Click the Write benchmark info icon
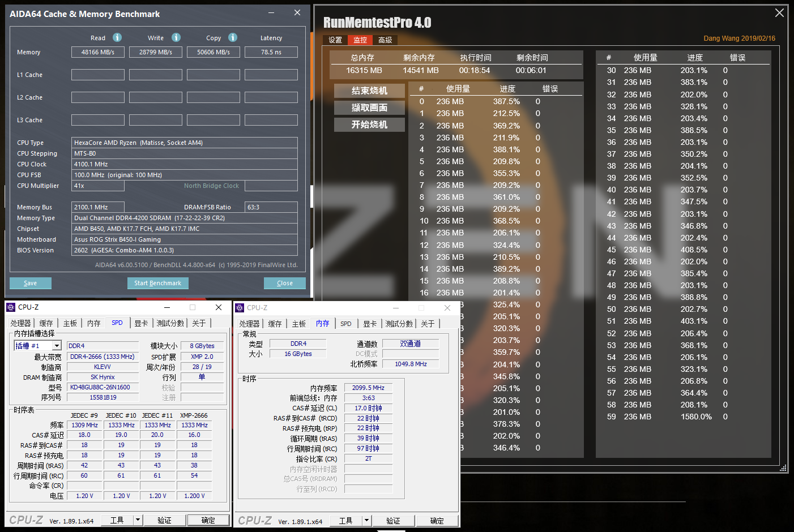The image size is (794, 532). point(176,38)
